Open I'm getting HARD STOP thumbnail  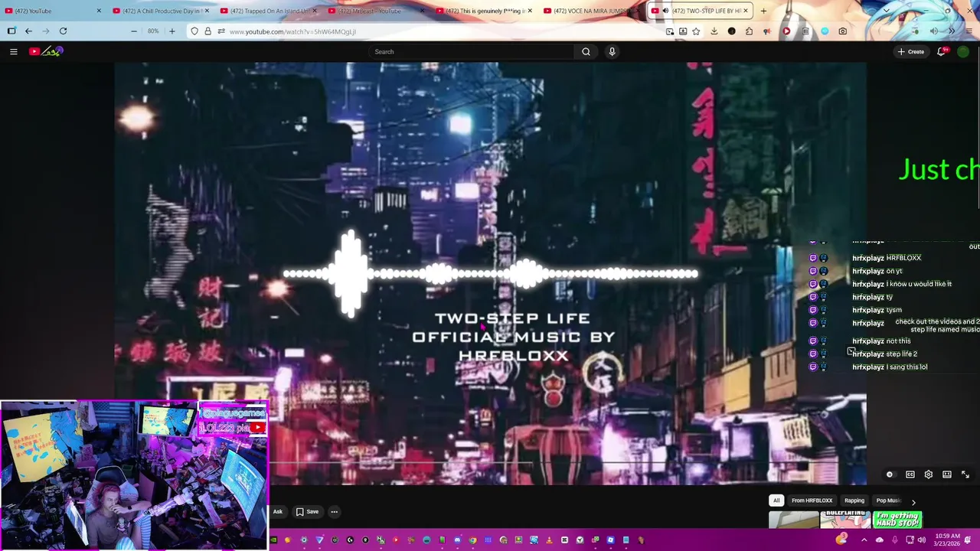coord(897,520)
